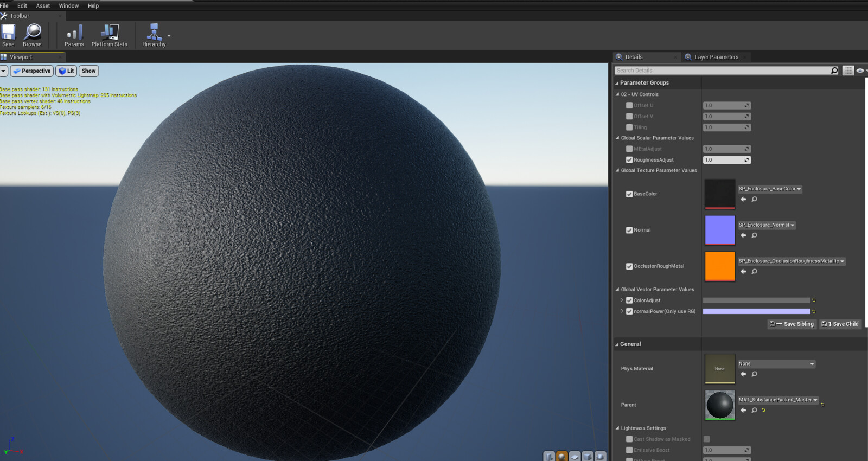The height and width of the screenshot is (461, 868).
Task: Click the Save Child button
Action: (x=840, y=324)
